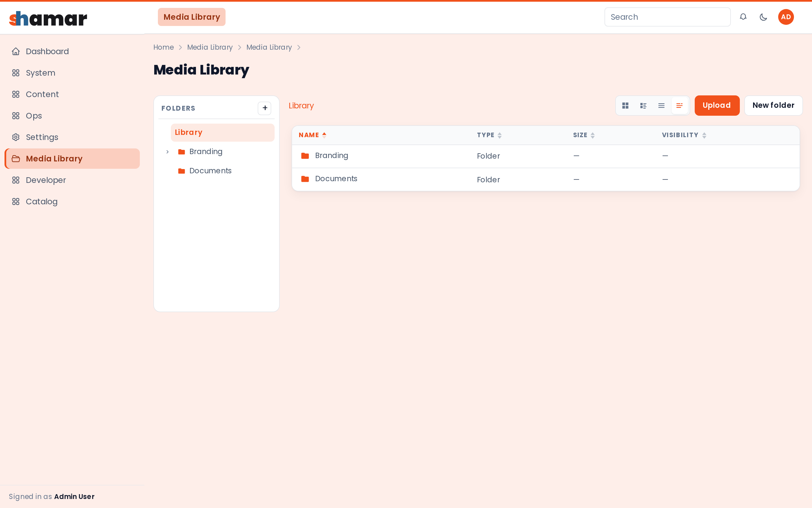Open the notifications bell
Image resolution: width=812 pixels, height=508 pixels.
(x=743, y=17)
